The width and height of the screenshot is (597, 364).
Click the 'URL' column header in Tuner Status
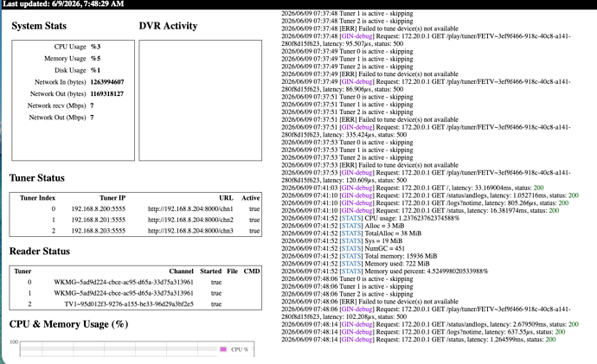226,198
